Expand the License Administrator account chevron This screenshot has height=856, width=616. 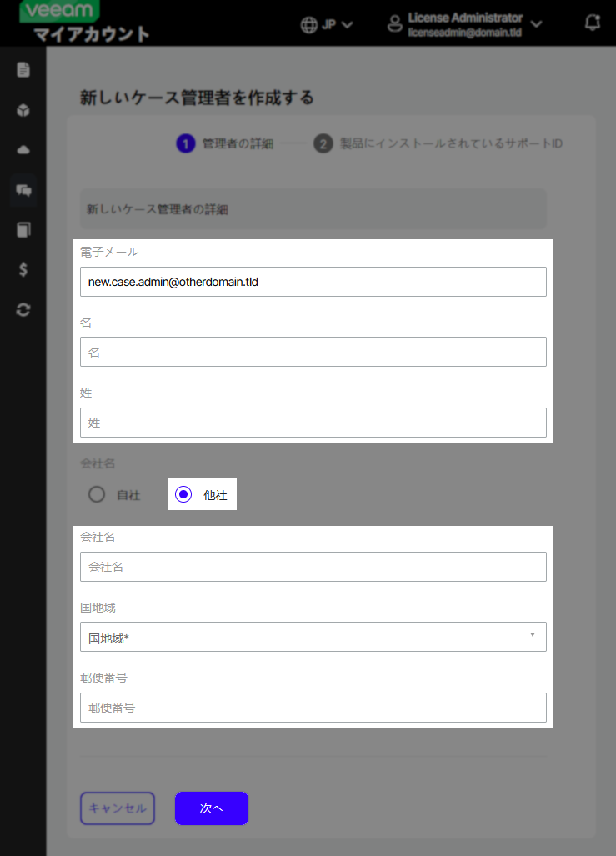[x=536, y=24]
